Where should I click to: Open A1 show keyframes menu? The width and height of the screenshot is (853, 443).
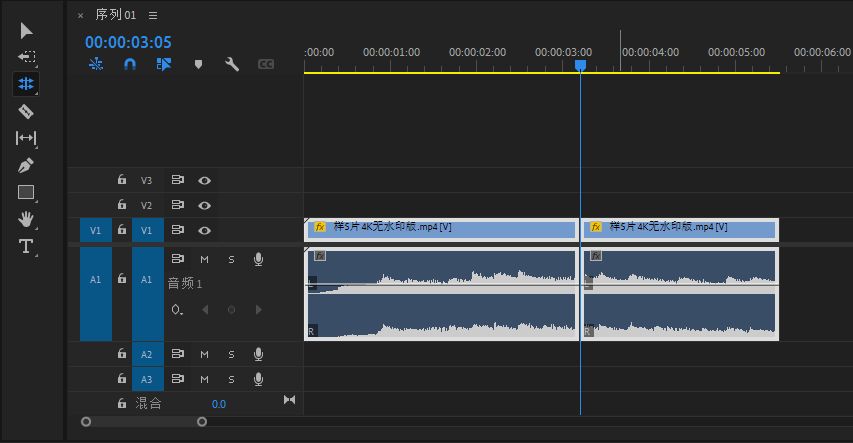click(x=177, y=310)
